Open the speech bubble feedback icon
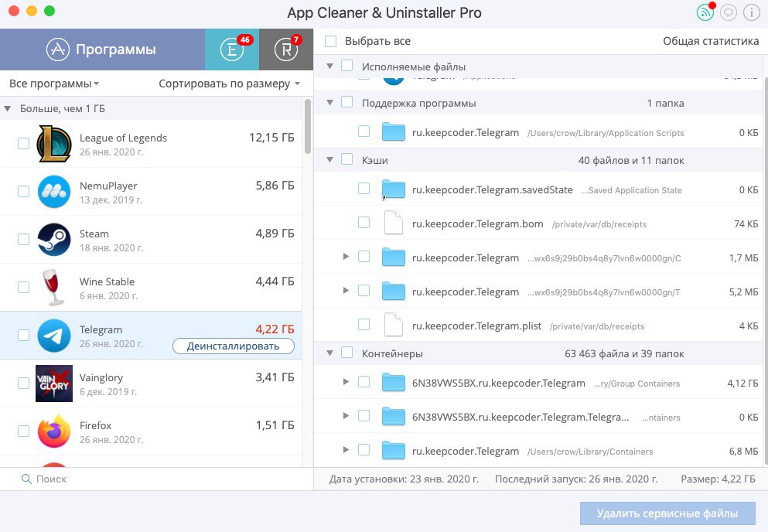The height and width of the screenshot is (532, 768). (x=729, y=12)
